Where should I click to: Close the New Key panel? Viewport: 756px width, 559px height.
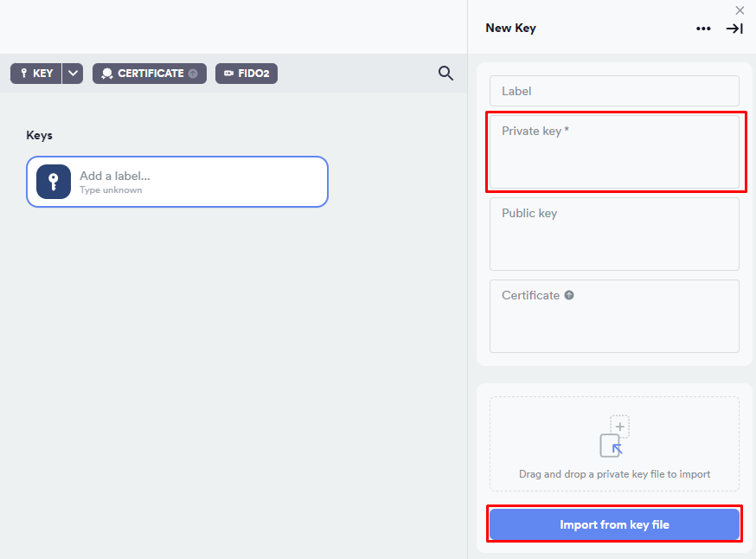(740, 10)
